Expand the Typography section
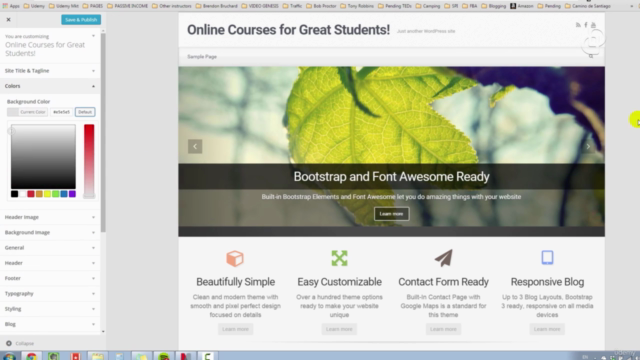Image resolution: width=640 pixels, height=360 pixels. coord(50,294)
